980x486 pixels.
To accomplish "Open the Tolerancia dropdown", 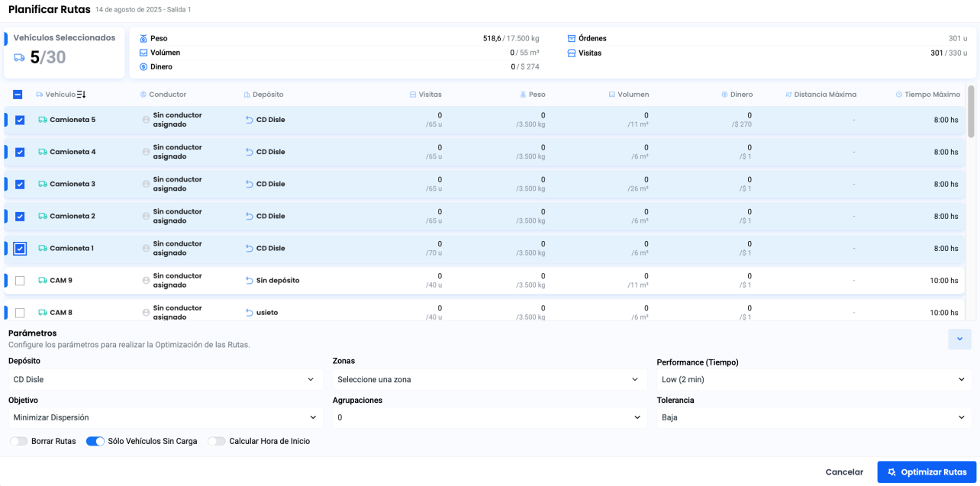I will click(x=814, y=417).
